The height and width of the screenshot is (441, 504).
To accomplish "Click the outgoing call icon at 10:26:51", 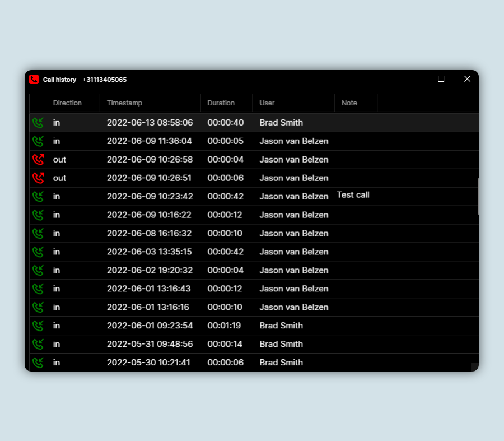I will click(x=38, y=178).
